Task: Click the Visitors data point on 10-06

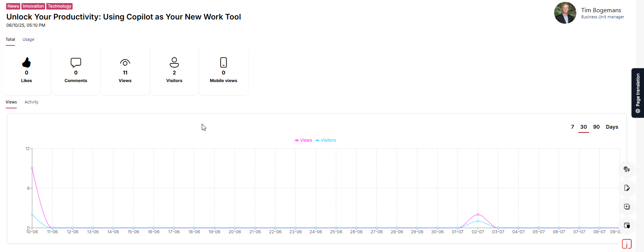Action: [x=32, y=215]
